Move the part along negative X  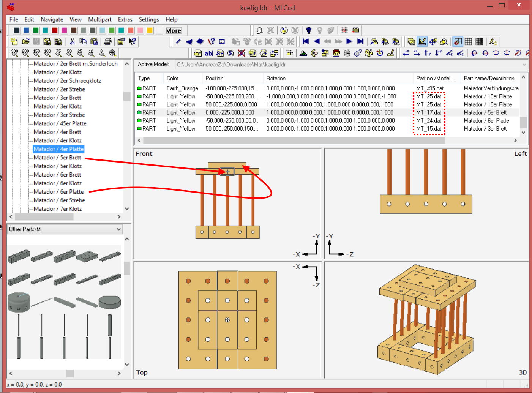[x=406, y=53]
